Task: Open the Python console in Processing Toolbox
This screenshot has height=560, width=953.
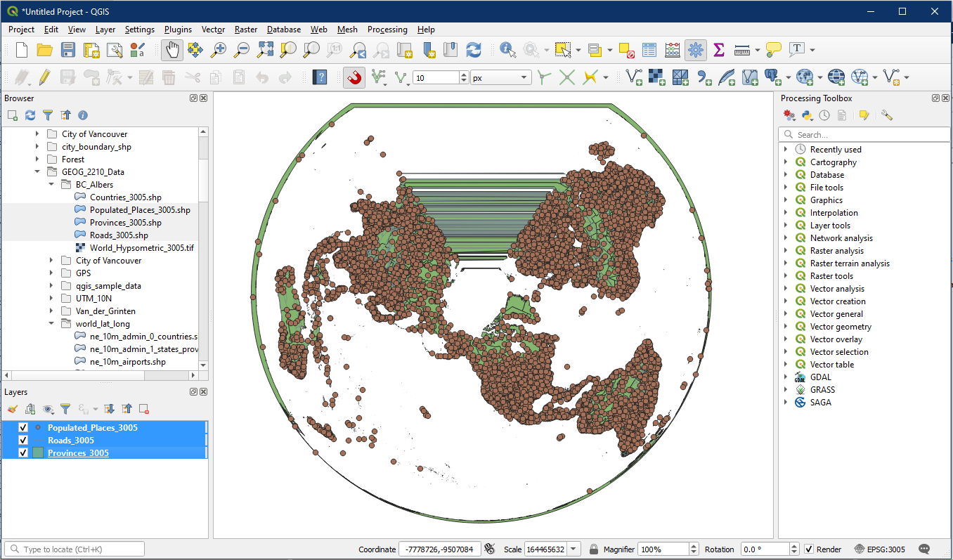Action: tap(808, 115)
